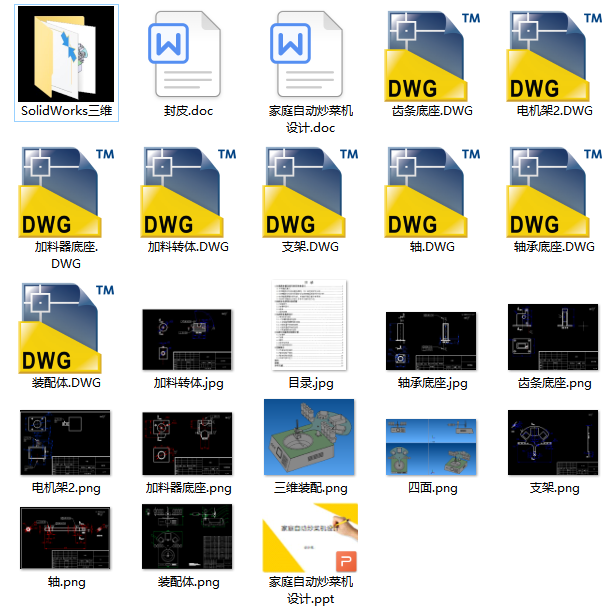614x607 pixels.
Task: Click the file name text 轴承底座.DWG
Action: (x=554, y=247)
